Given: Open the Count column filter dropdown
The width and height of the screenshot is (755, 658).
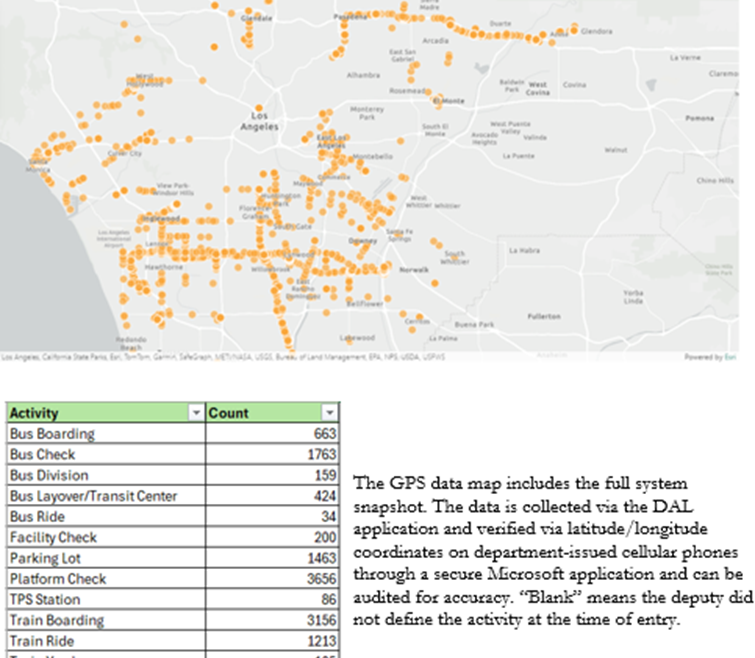Looking at the screenshot, I should [329, 413].
